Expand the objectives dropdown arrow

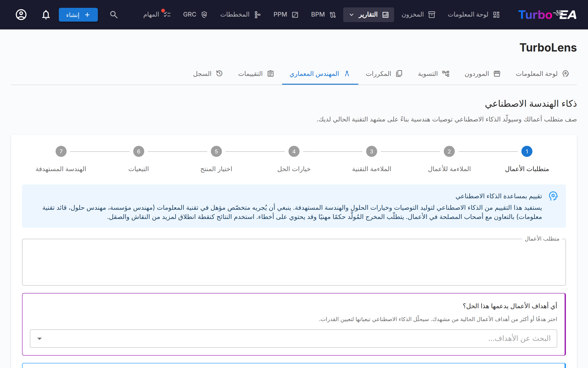click(39, 339)
